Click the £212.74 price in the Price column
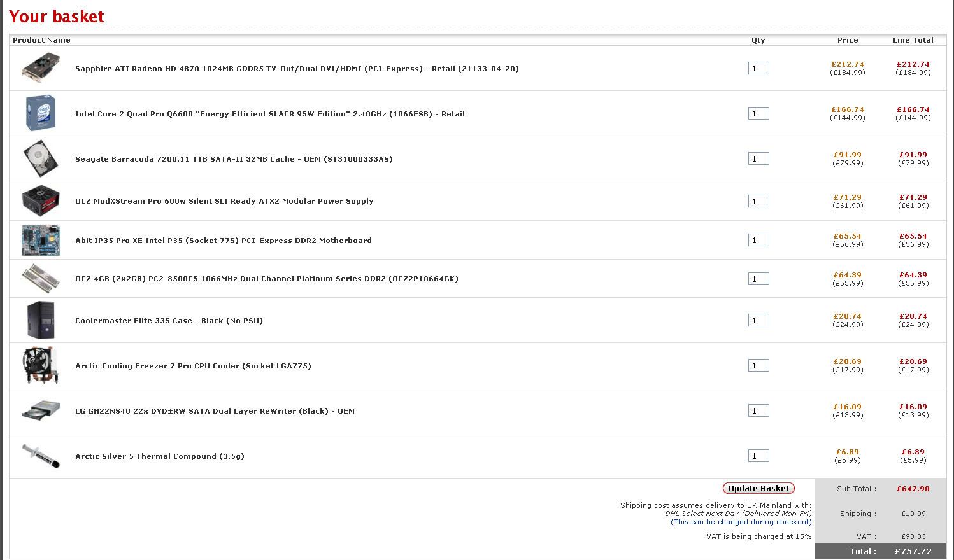The image size is (954, 560). click(848, 64)
